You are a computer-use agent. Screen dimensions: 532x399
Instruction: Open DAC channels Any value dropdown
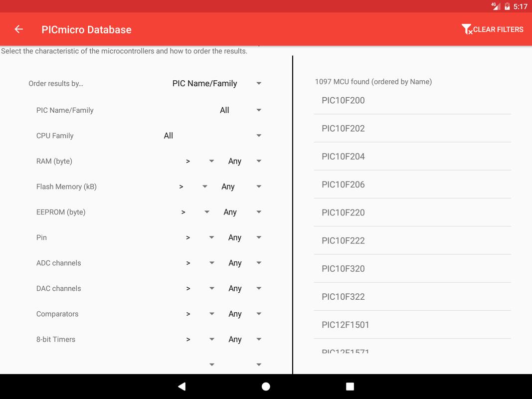244,288
